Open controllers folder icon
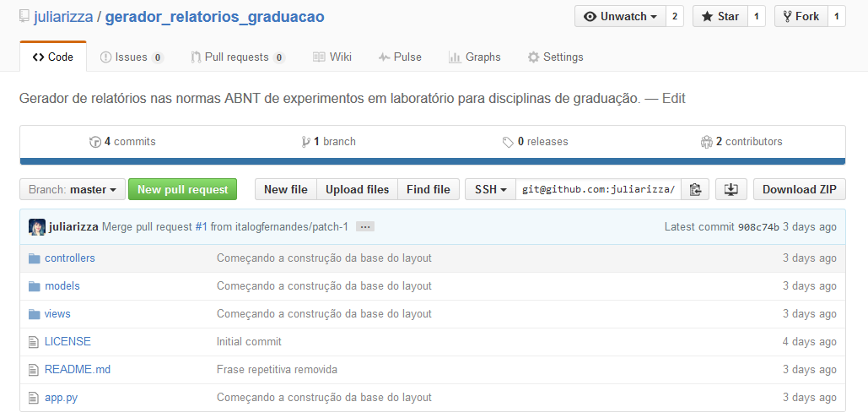The image size is (868, 418). [x=35, y=258]
